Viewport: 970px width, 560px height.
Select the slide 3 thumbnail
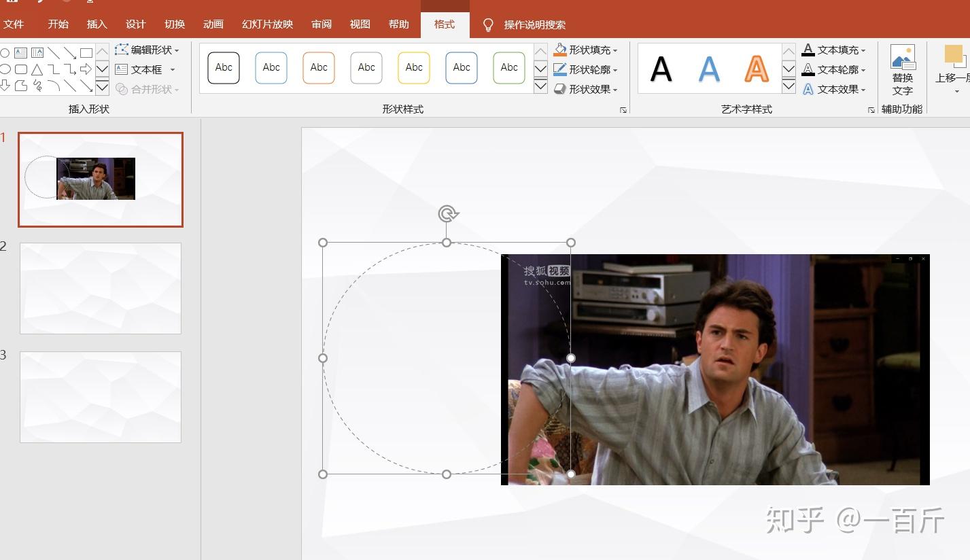point(101,397)
